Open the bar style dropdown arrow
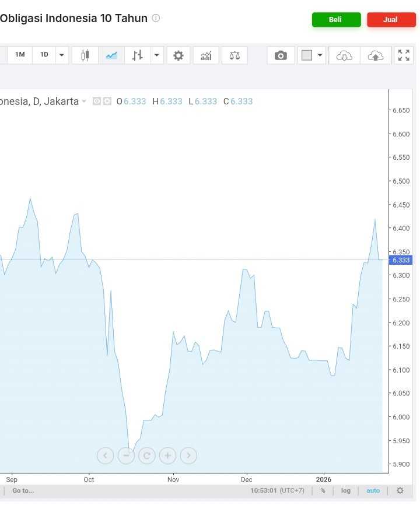The height and width of the screenshot is (505, 420). [156, 55]
